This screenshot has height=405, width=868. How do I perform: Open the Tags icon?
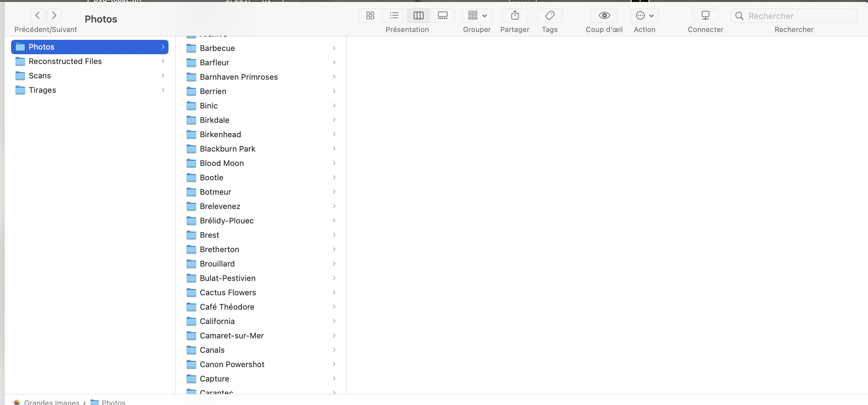pos(550,15)
